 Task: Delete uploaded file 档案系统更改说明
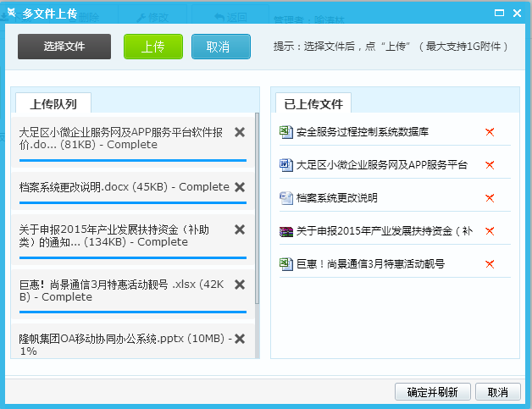coord(489,198)
